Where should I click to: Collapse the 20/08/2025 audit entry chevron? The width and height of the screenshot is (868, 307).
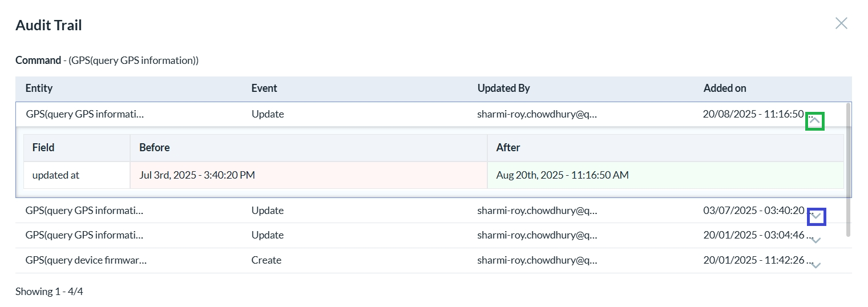815,121
